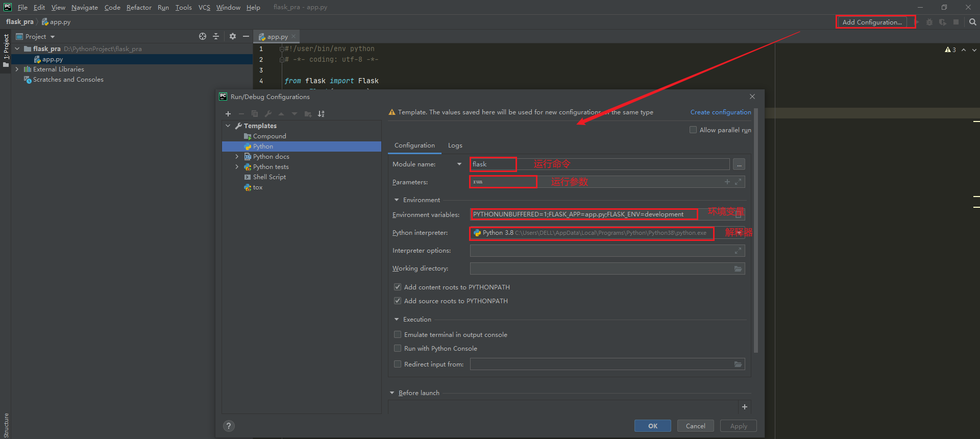The width and height of the screenshot is (980, 439).
Task: Open the Refactor menu
Action: click(139, 7)
